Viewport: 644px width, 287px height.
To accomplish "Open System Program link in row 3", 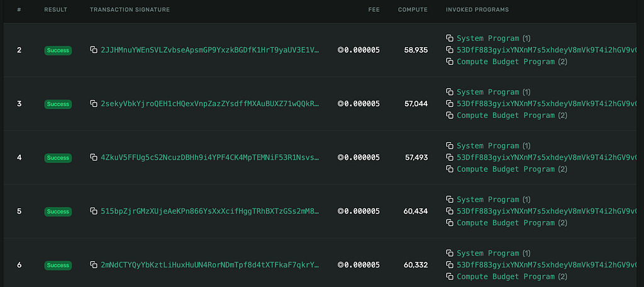I will point(488,92).
